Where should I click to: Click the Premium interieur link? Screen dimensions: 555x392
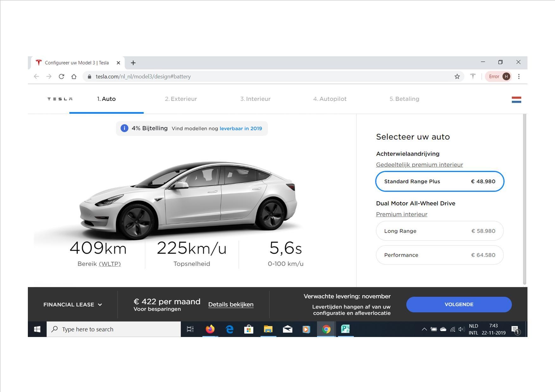[402, 214]
